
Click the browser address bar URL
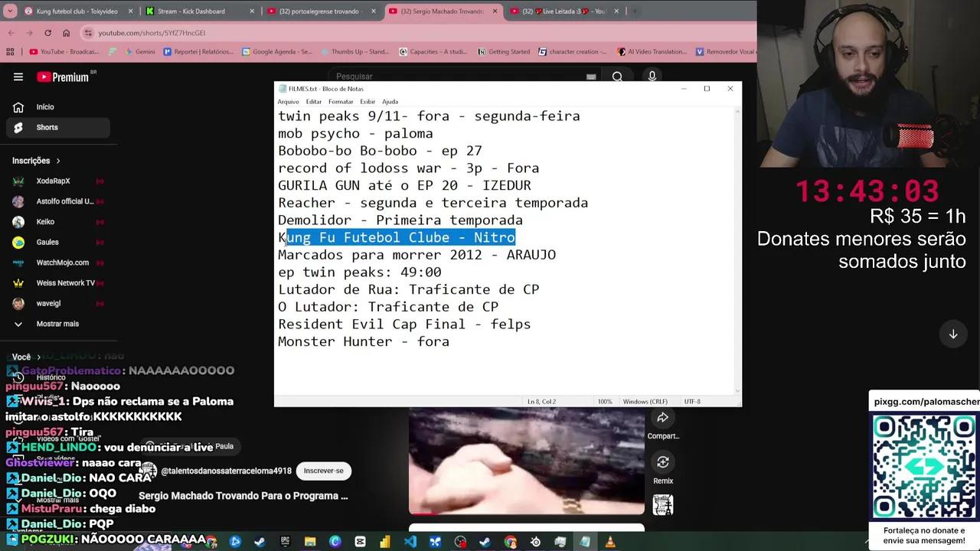click(x=152, y=33)
